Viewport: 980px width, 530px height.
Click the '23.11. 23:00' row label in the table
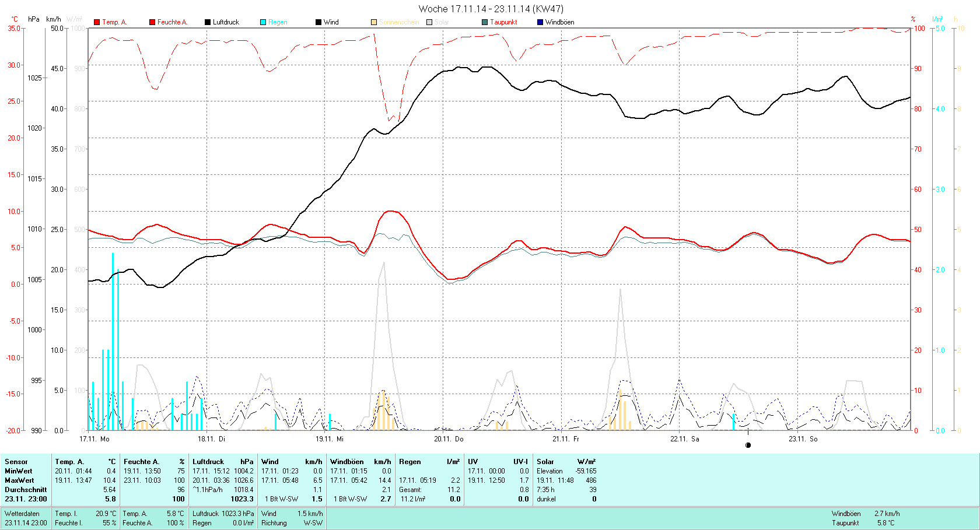tap(26, 499)
